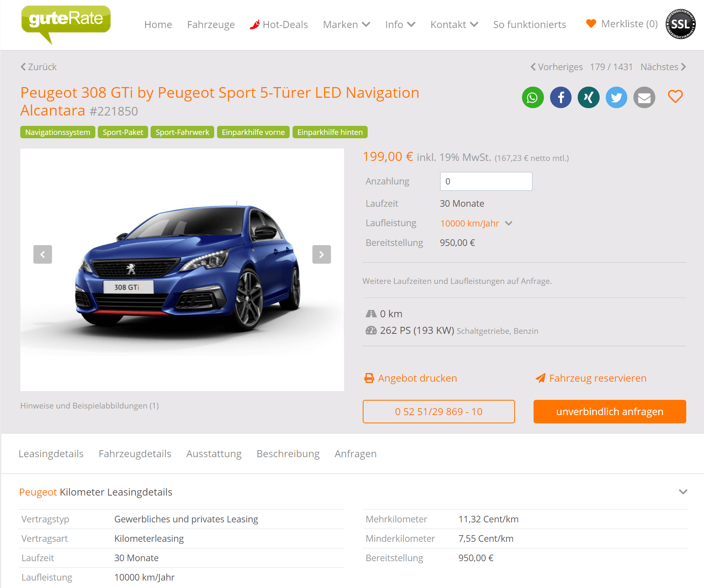Switch to Fahrzeugdetails tab
The width and height of the screenshot is (704, 588).
pyautogui.click(x=135, y=453)
